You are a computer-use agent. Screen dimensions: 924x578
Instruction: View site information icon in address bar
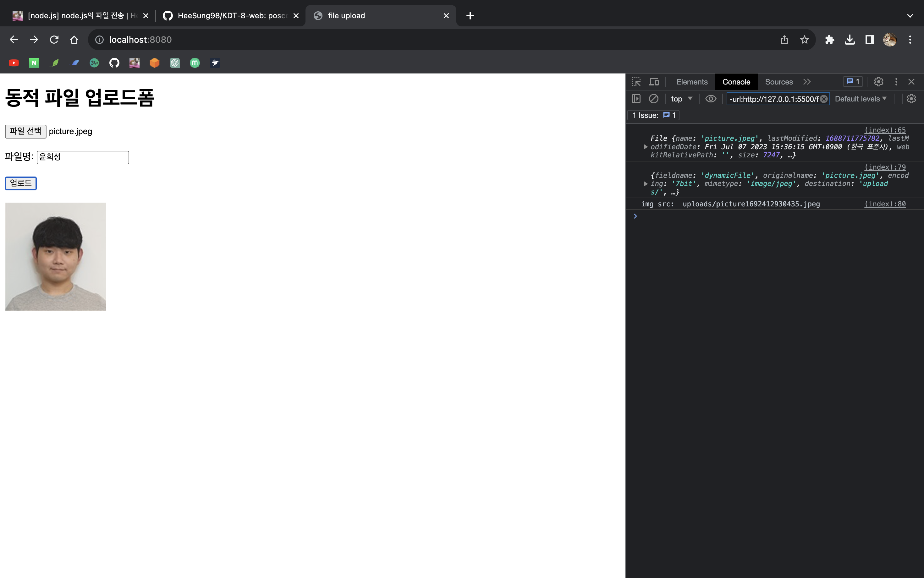(99, 40)
